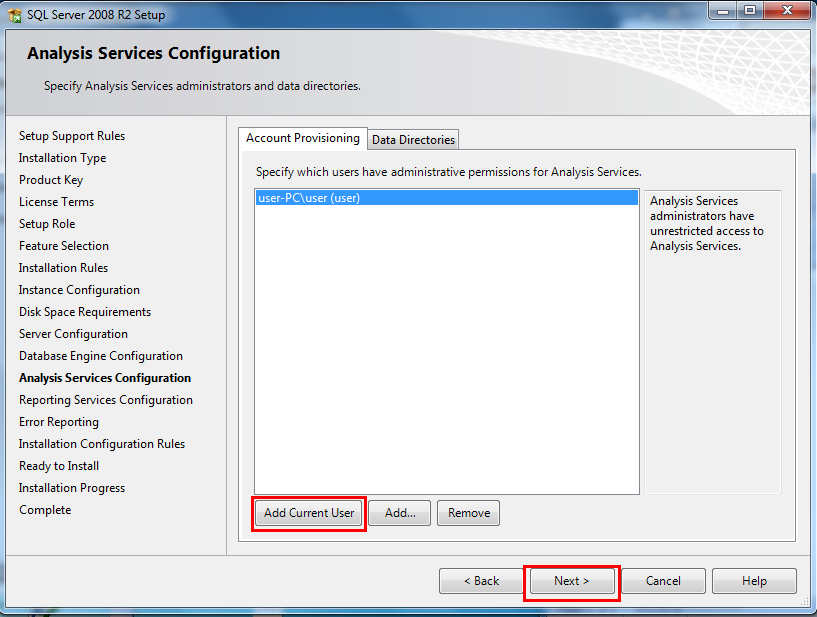This screenshot has height=617, width=817.
Task: Click the Error Reporting step
Action: click(59, 422)
